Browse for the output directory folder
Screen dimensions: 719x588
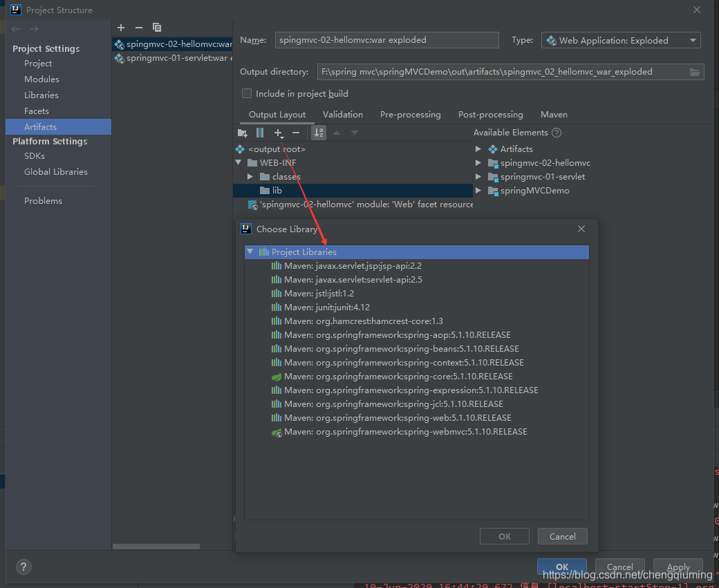[x=695, y=72]
